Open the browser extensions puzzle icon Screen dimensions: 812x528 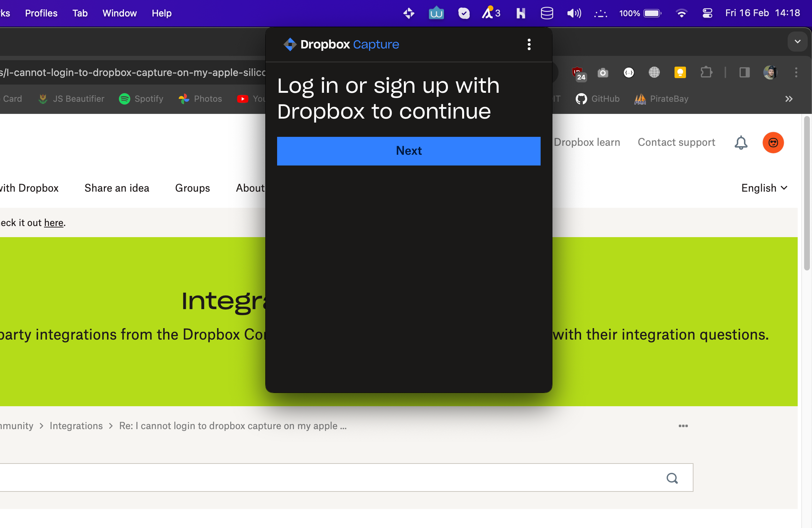tap(706, 73)
